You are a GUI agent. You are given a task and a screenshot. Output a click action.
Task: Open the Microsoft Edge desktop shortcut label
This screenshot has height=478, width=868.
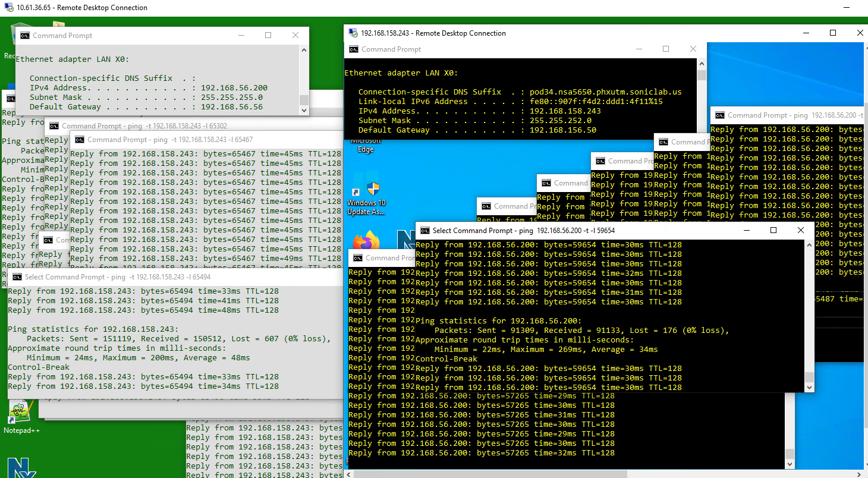coord(366,145)
